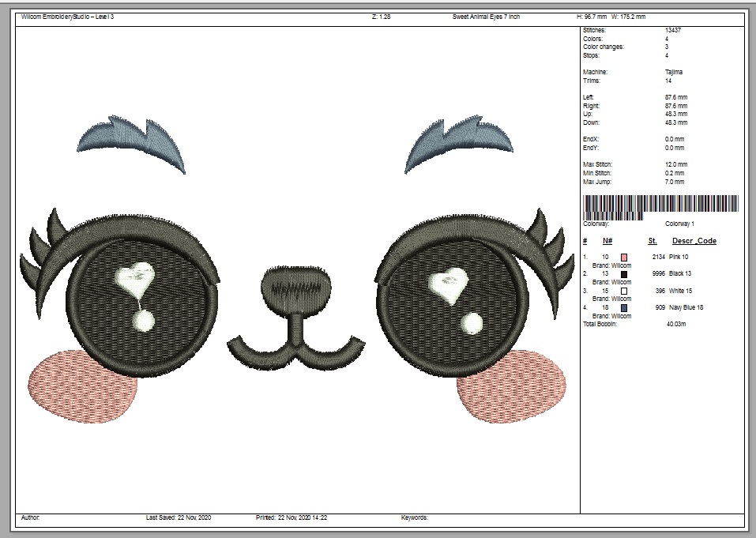Select the Black 13 color swatch
This screenshot has height=538, width=756.
pos(623,274)
